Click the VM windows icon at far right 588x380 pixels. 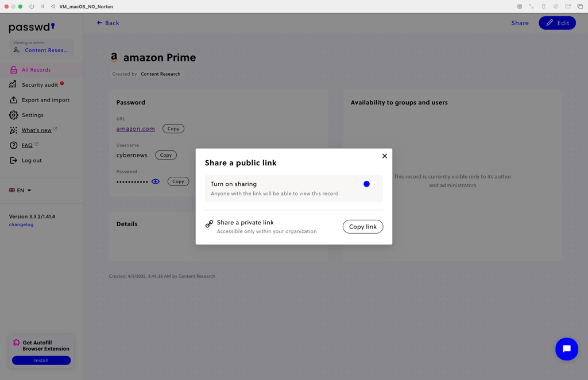tap(580, 6)
